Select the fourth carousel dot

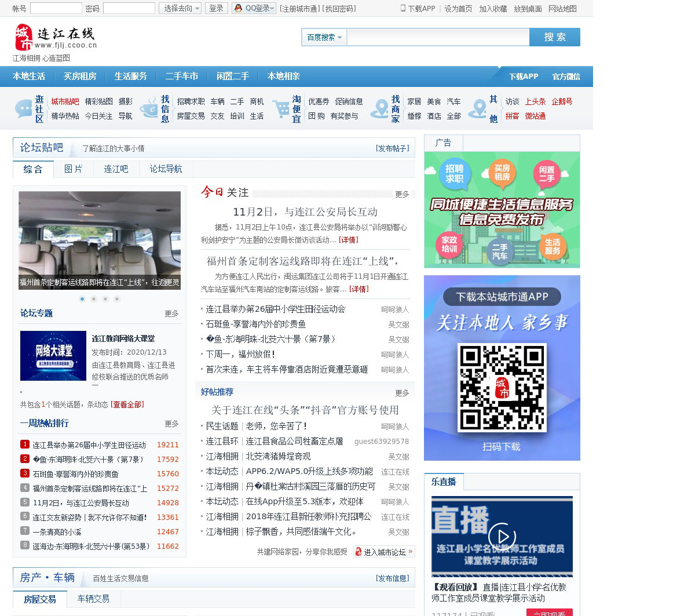117,299
